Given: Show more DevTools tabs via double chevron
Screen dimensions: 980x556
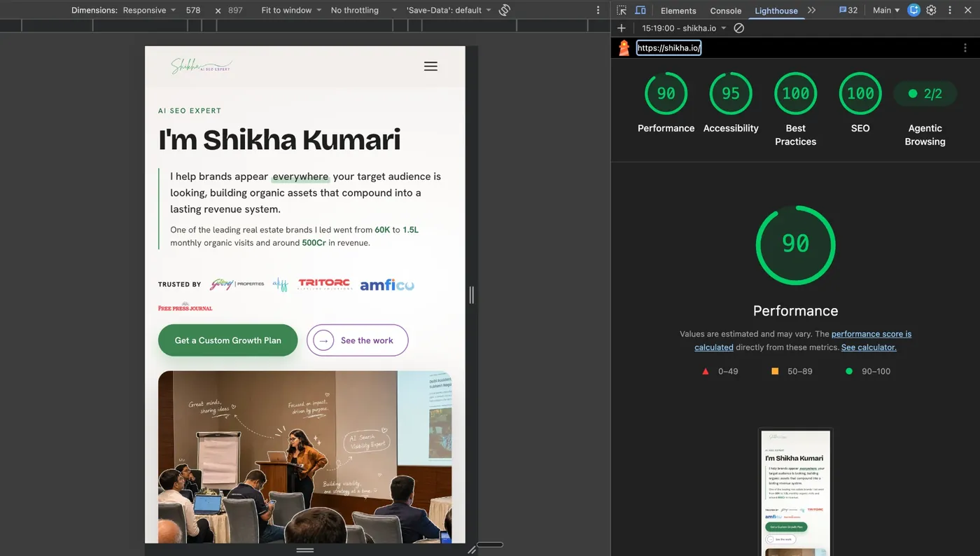Looking at the screenshot, I should click(x=812, y=11).
